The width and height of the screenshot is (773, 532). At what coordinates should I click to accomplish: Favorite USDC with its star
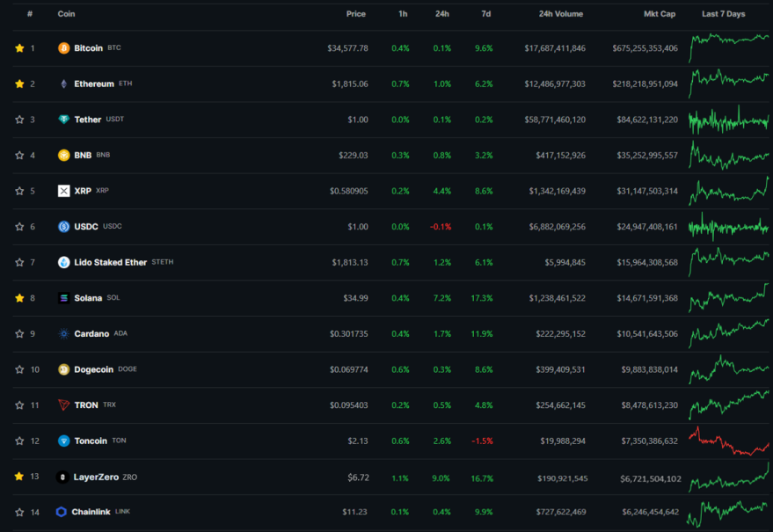[19, 226]
